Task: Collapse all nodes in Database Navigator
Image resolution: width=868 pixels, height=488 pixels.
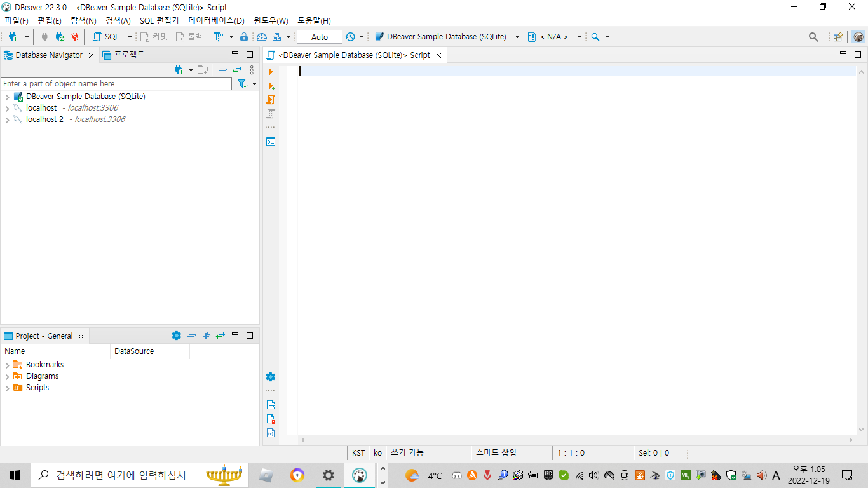Action: [222, 70]
